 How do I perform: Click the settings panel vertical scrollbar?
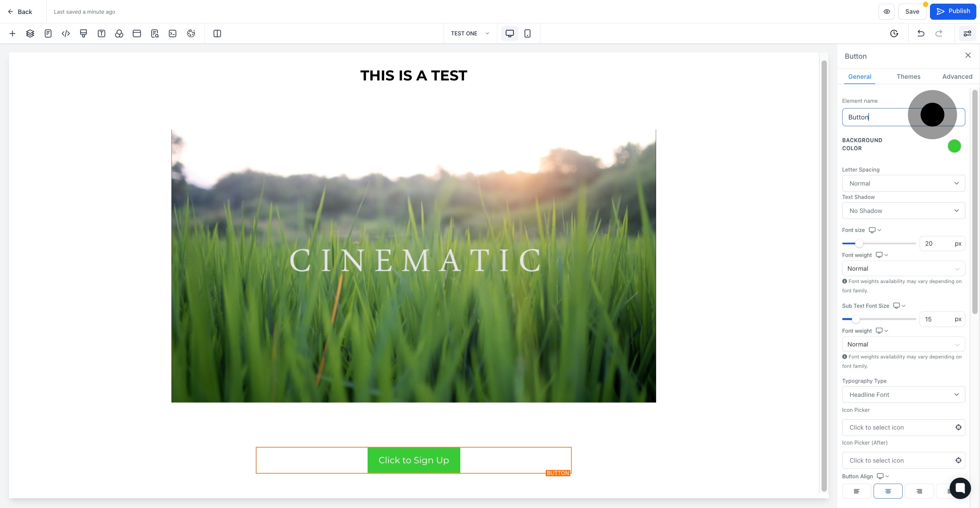click(x=974, y=202)
